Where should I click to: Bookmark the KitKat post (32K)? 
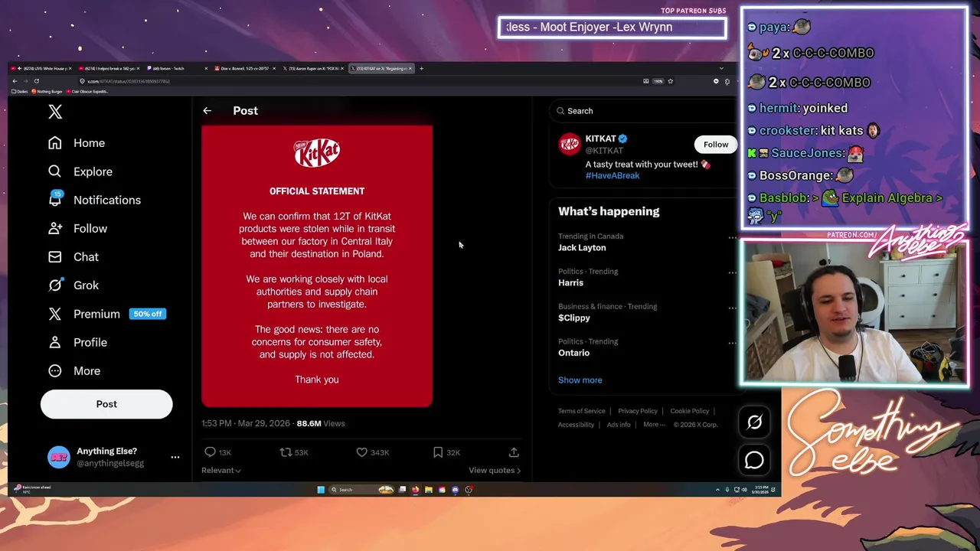tap(446, 452)
